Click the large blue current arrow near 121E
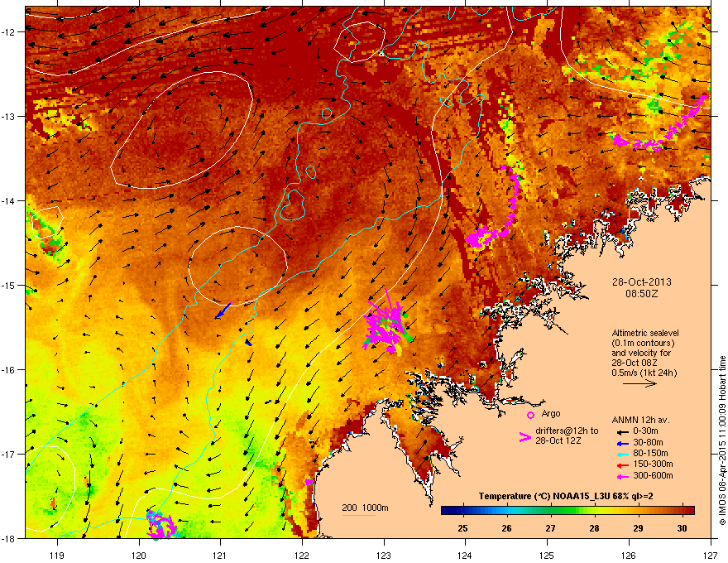 coord(223,310)
